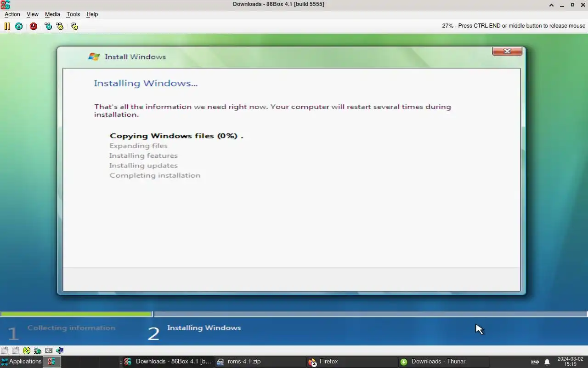Click the Installing Windows... heading
Viewport: 588px width, 368px height.
[146, 83]
